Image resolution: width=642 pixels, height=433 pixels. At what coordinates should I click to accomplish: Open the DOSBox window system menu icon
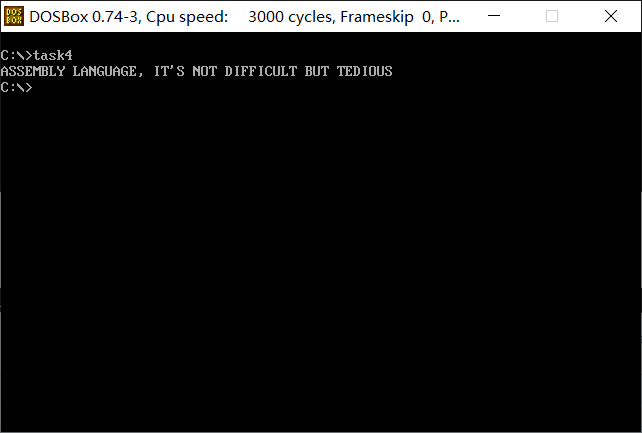coord(14,16)
